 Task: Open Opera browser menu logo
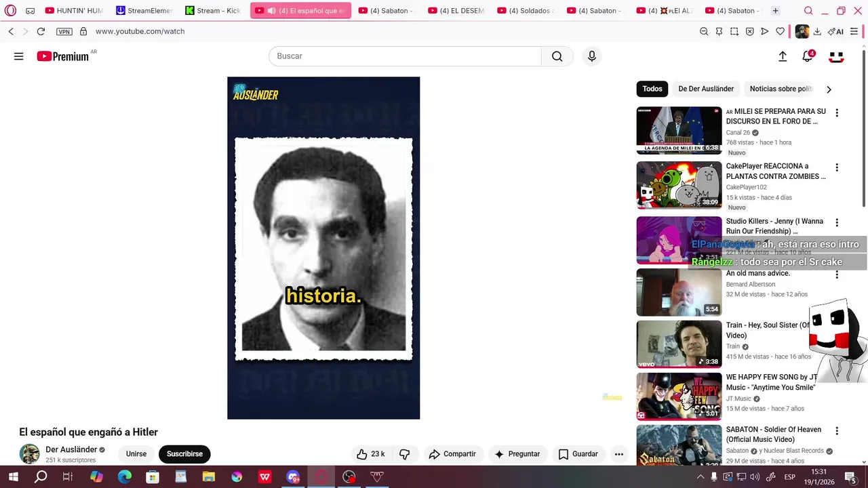10,11
